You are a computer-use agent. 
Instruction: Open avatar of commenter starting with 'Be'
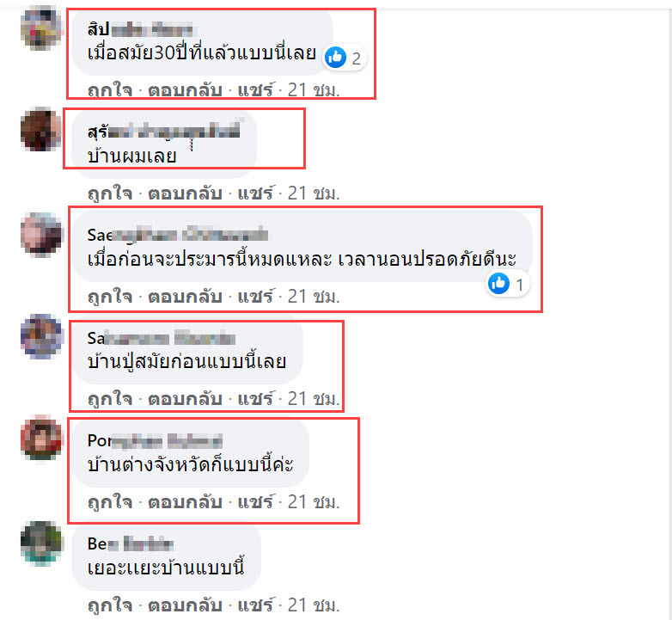(x=41, y=543)
